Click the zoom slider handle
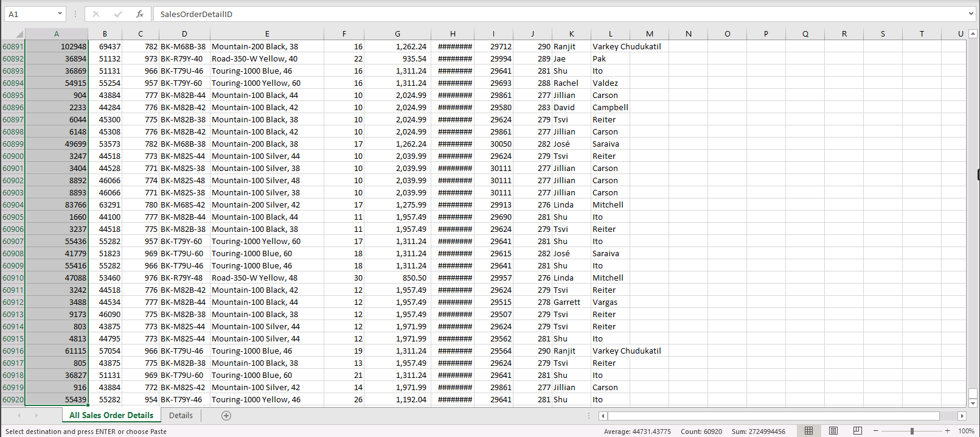Image resolution: width=980 pixels, height=437 pixels. pos(912,431)
